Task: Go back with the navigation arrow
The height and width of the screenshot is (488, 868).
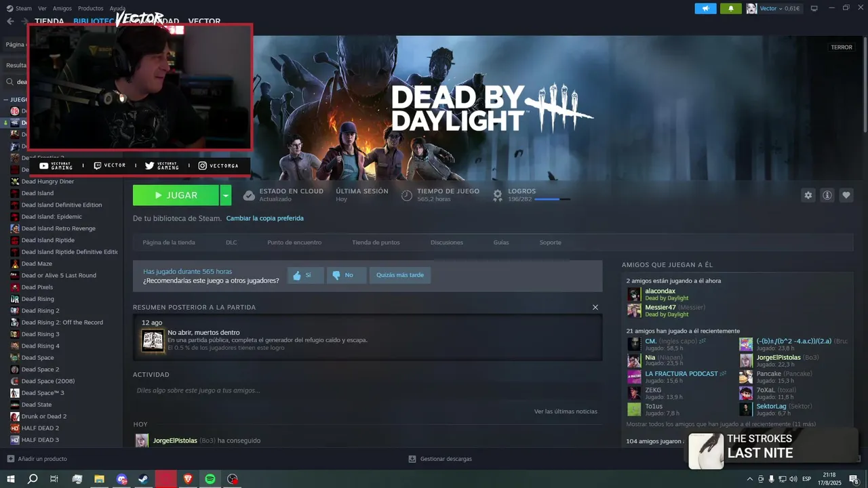Action: [10, 21]
